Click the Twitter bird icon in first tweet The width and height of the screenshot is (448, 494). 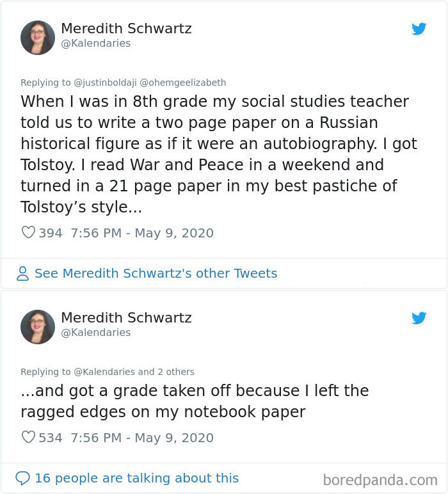click(419, 29)
